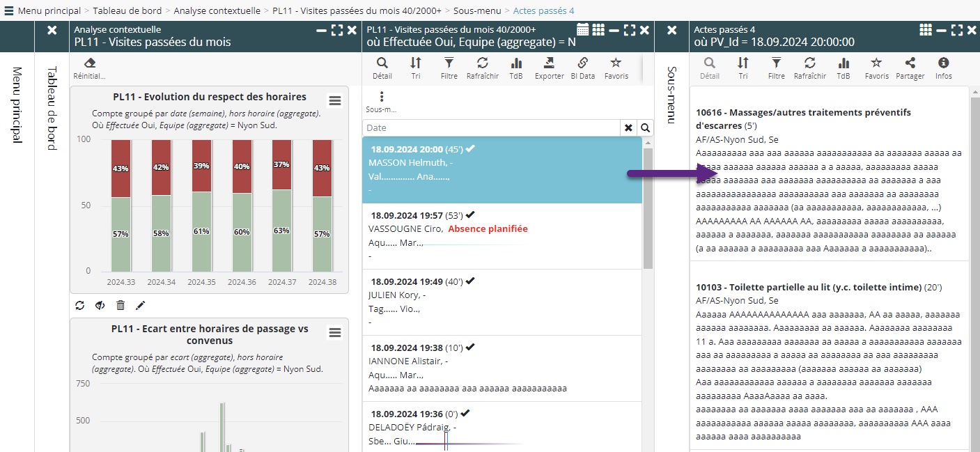
Task: Expand menu of Ecart entre horaires chart
Action: [x=335, y=333]
